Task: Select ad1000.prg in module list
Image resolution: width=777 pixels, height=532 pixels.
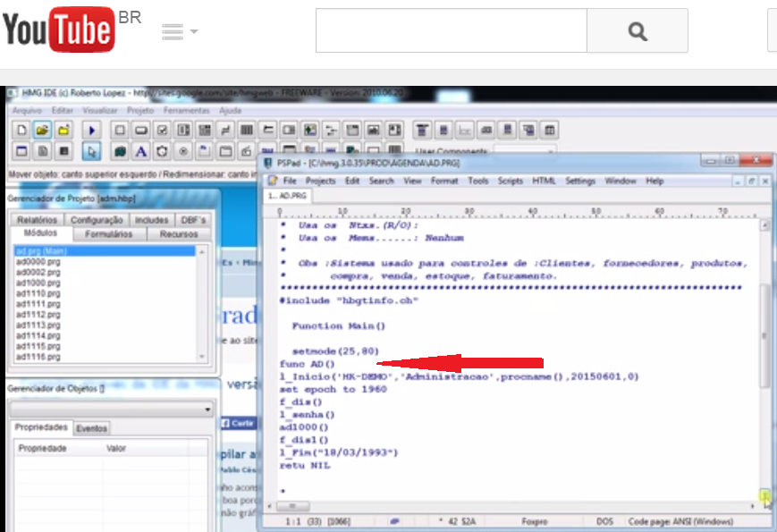Action: (38, 283)
